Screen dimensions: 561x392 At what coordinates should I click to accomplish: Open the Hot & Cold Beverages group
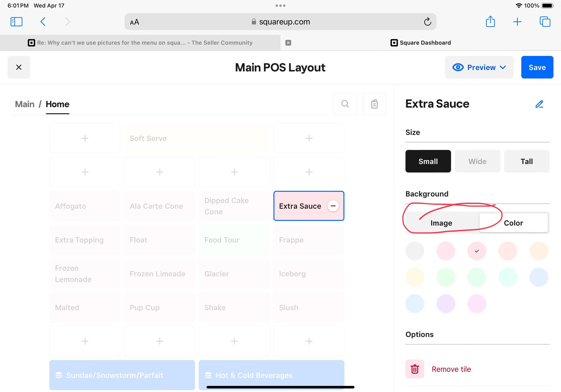tap(272, 375)
